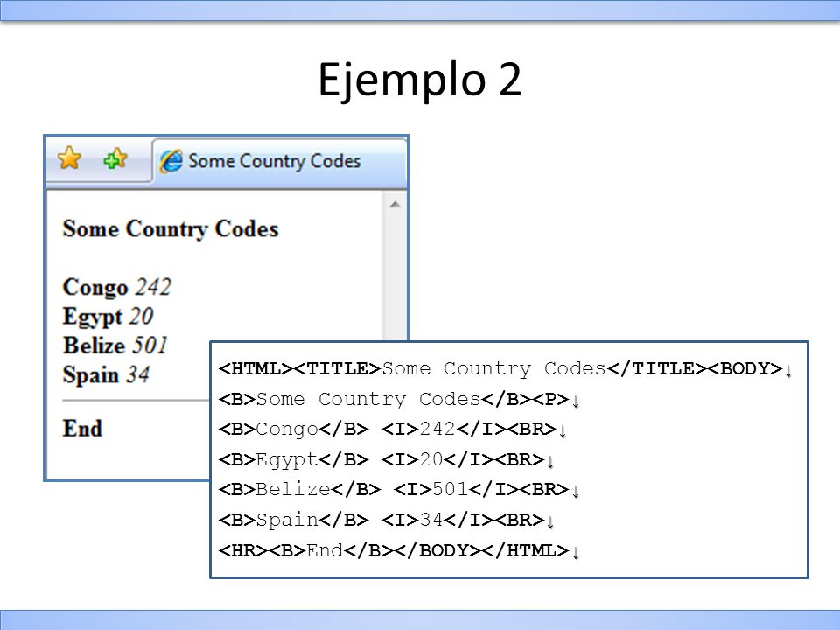Click the bold End text in the browser
Image resolution: width=840 pixels, height=630 pixels.
pyautogui.click(x=82, y=429)
